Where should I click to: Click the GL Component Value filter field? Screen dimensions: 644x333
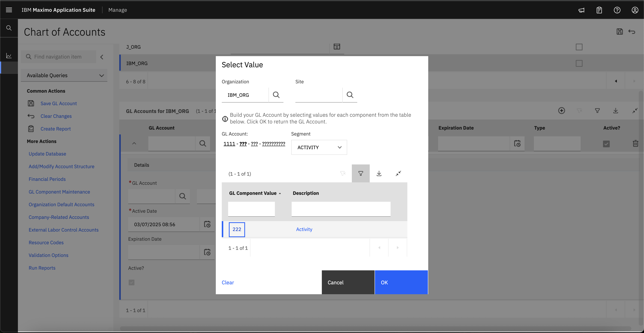click(251, 209)
